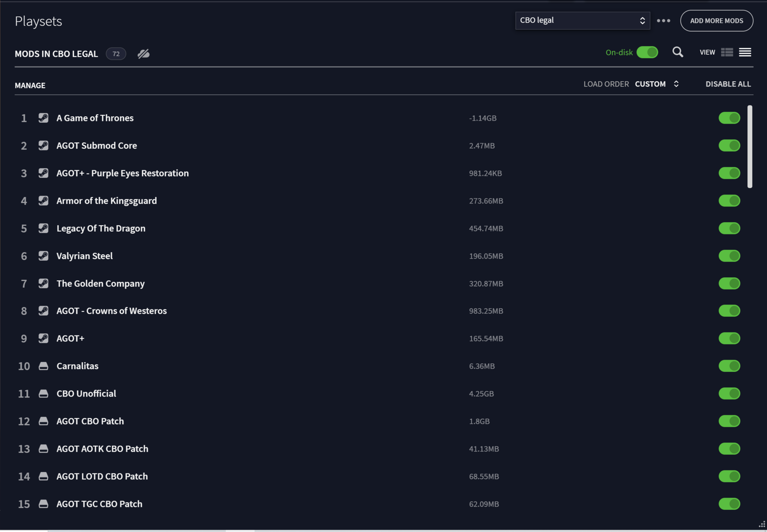Viewport: 767px width, 532px height.
Task: Toggle off AGOT+ - Purple Eyes Restoration
Action: [x=729, y=173]
